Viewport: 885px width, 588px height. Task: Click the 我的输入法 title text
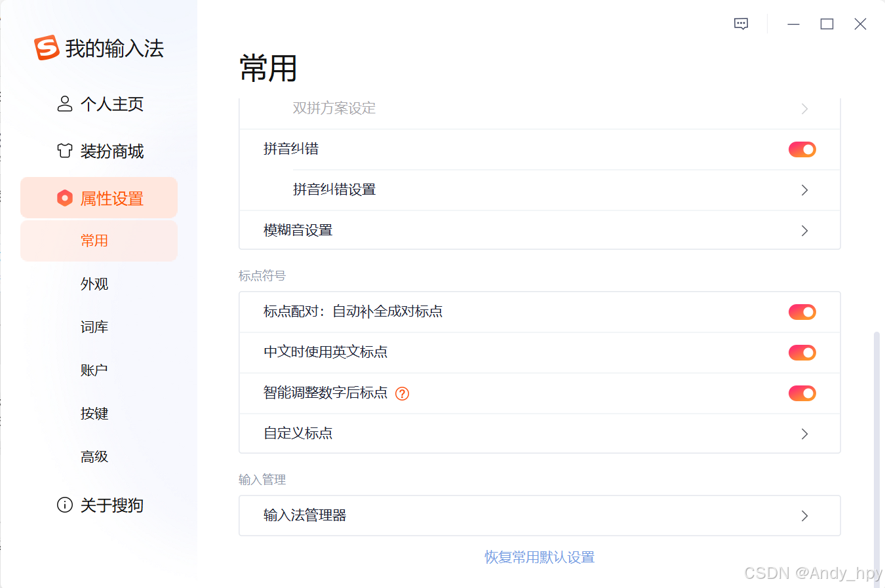click(115, 49)
